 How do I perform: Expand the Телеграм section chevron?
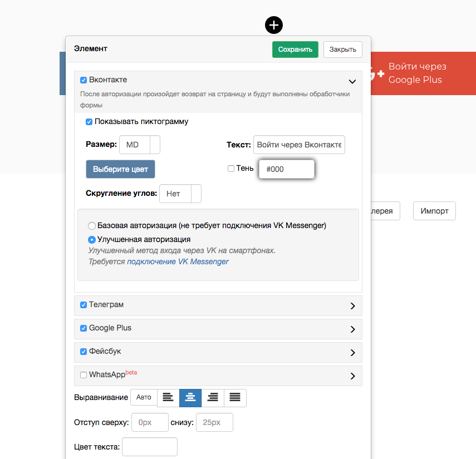tap(352, 306)
